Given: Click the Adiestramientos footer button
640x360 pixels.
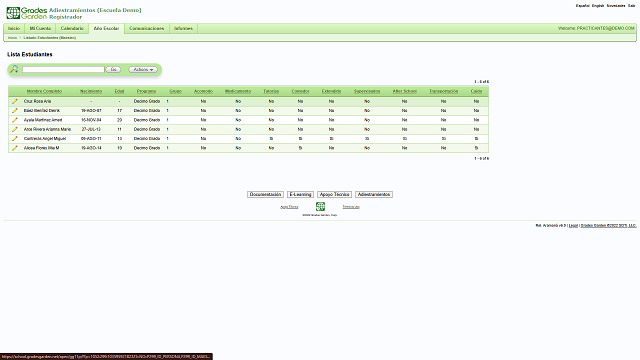Looking at the screenshot, I should pos(374,194).
